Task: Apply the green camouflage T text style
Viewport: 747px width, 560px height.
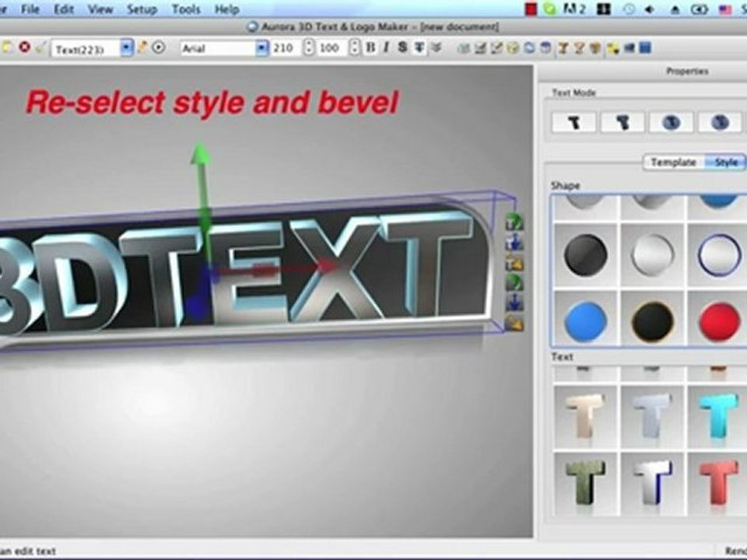Action: [585, 484]
